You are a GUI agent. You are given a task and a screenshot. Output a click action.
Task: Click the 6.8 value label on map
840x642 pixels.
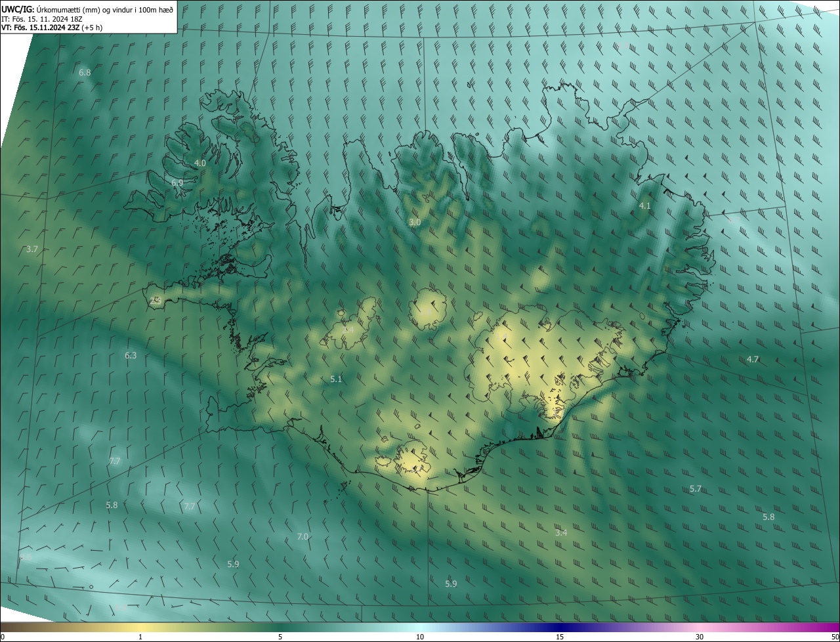click(x=85, y=72)
